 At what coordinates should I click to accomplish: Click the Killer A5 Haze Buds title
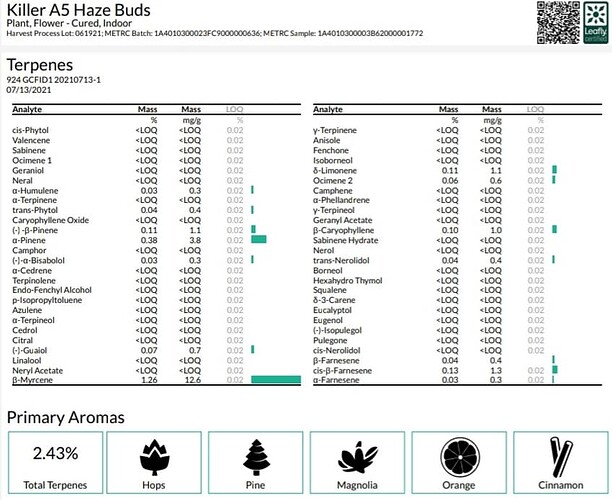click(x=78, y=10)
